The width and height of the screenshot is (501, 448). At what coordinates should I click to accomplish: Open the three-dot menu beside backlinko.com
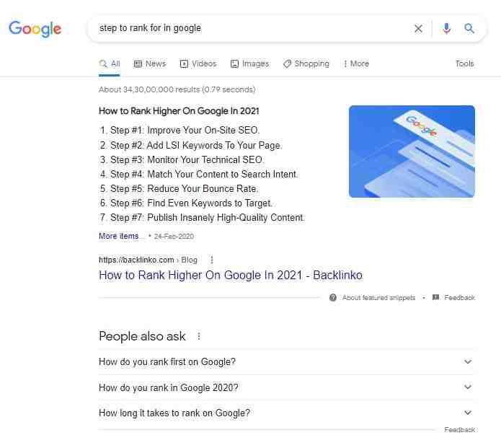(211, 260)
